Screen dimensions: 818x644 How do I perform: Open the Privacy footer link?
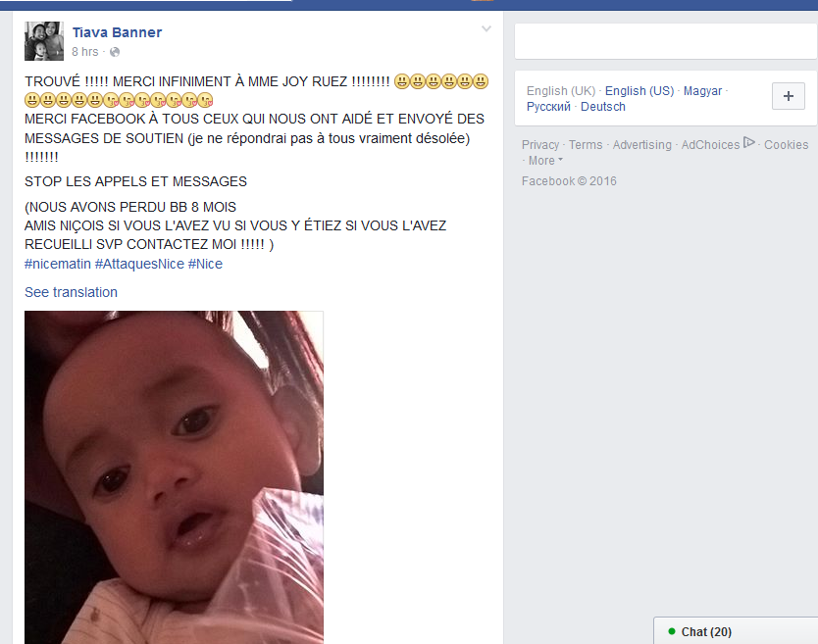coord(540,145)
